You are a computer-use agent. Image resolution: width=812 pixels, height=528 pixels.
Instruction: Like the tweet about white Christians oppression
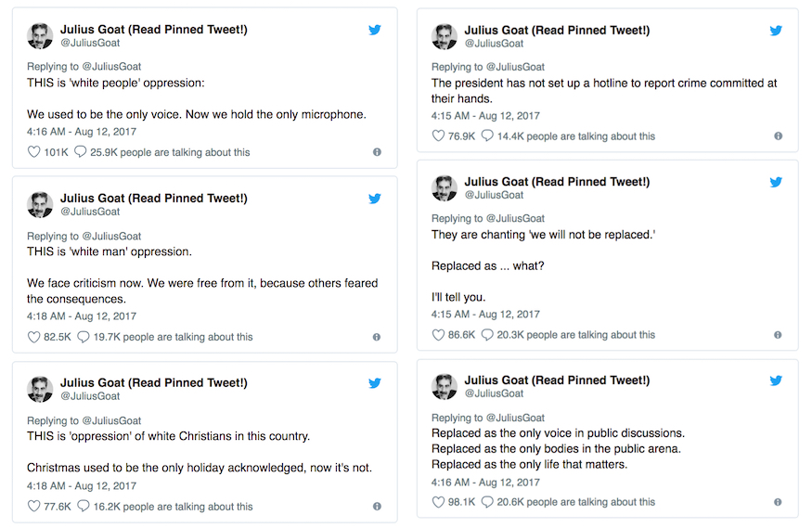pos(33,507)
